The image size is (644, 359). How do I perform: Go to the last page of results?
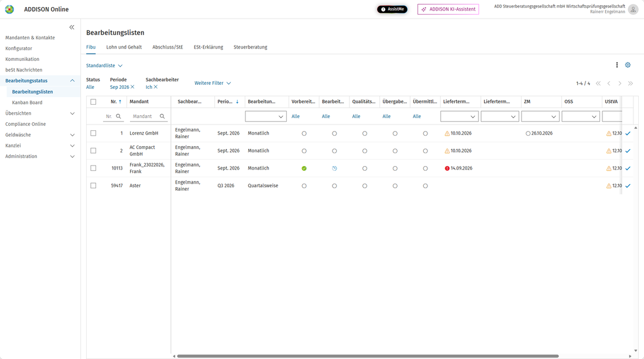click(631, 83)
